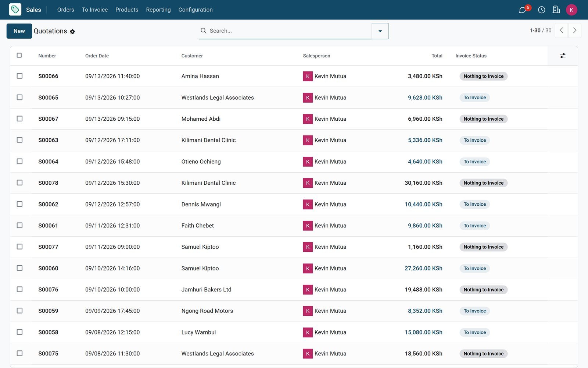Check the box for order S00063
Screen dimensions: 588x368
pyautogui.click(x=19, y=140)
